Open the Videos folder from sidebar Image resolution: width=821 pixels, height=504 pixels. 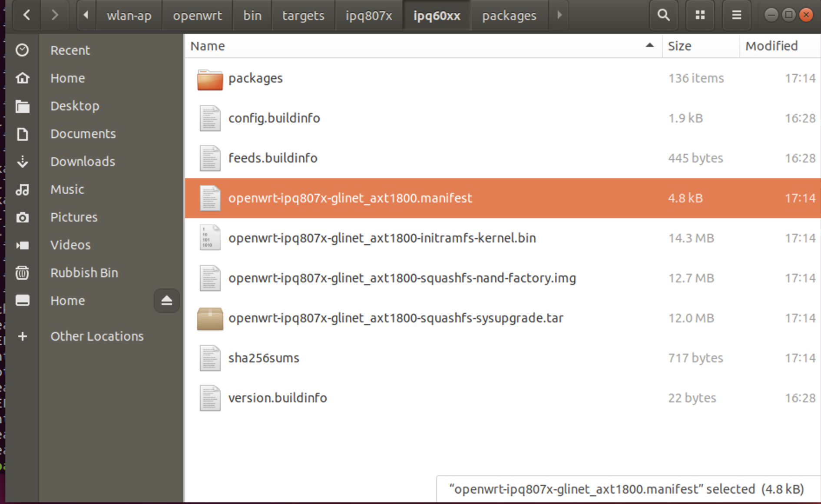70,245
